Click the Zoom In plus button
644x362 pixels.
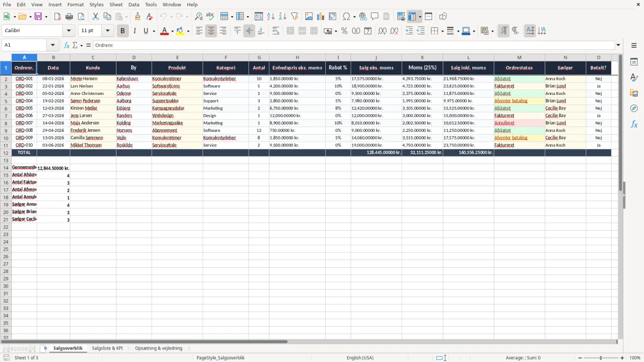(623, 358)
